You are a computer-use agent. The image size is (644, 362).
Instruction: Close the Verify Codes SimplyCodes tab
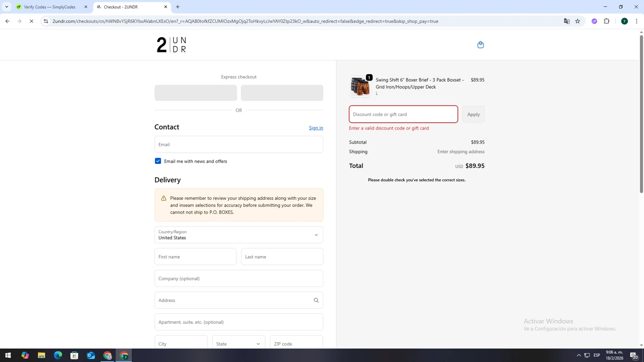point(85,7)
